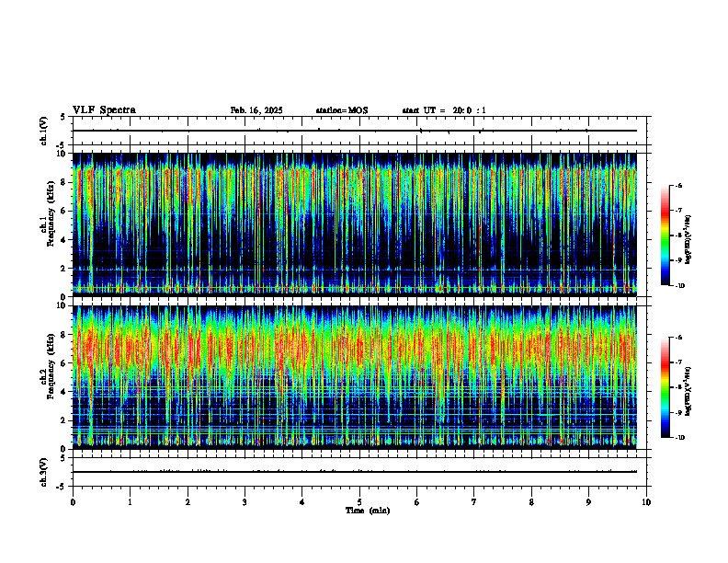Click the "4" kHz tick of ch.2 spectrogram
The width and height of the screenshot is (728, 563).
pos(64,392)
